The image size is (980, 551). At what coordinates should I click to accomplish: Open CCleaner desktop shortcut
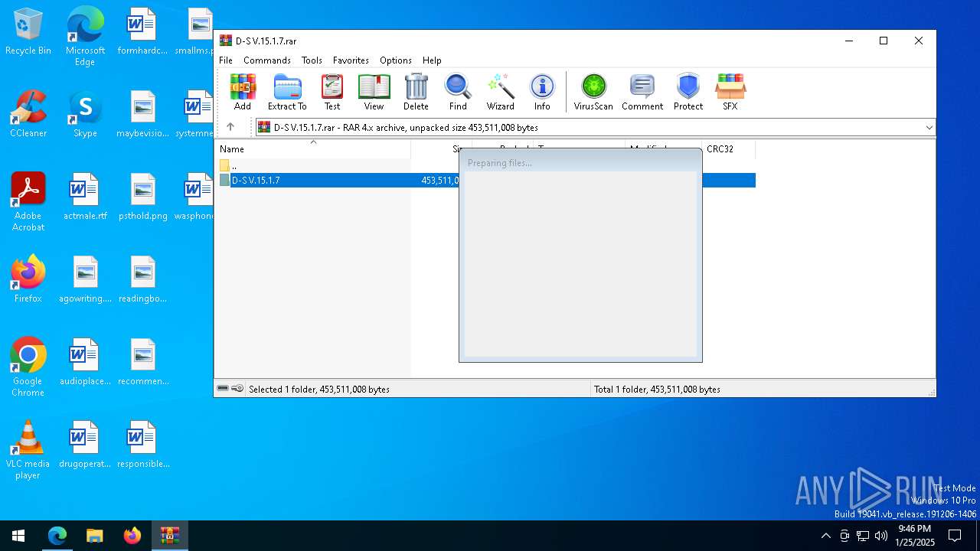pyautogui.click(x=28, y=114)
